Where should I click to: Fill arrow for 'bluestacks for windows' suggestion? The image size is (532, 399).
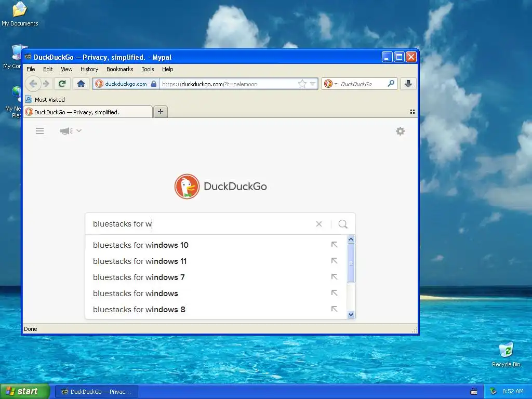click(x=334, y=293)
